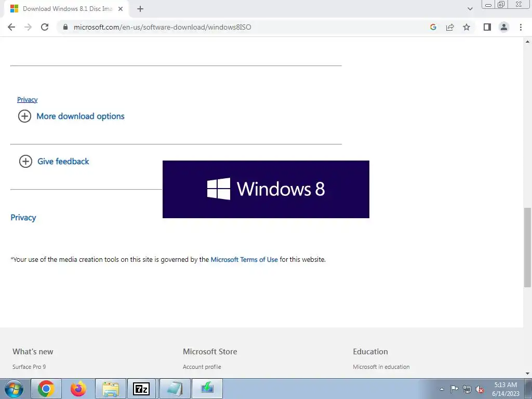Open the Action Center flag icon
Screen dimensions: 532x399
pyautogui.click(x=454, y=389)
